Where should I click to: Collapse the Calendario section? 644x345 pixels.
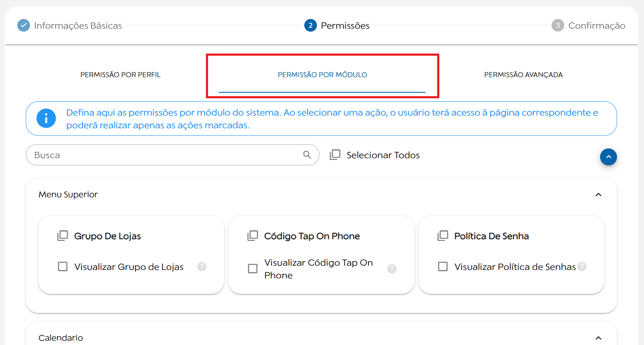pos(598,338)
